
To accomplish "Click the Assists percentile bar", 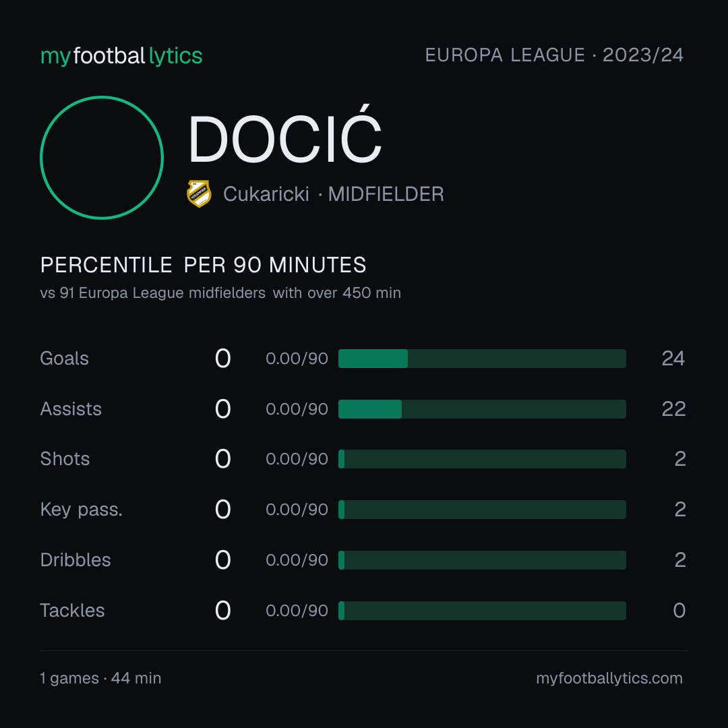I will [482, 409].
